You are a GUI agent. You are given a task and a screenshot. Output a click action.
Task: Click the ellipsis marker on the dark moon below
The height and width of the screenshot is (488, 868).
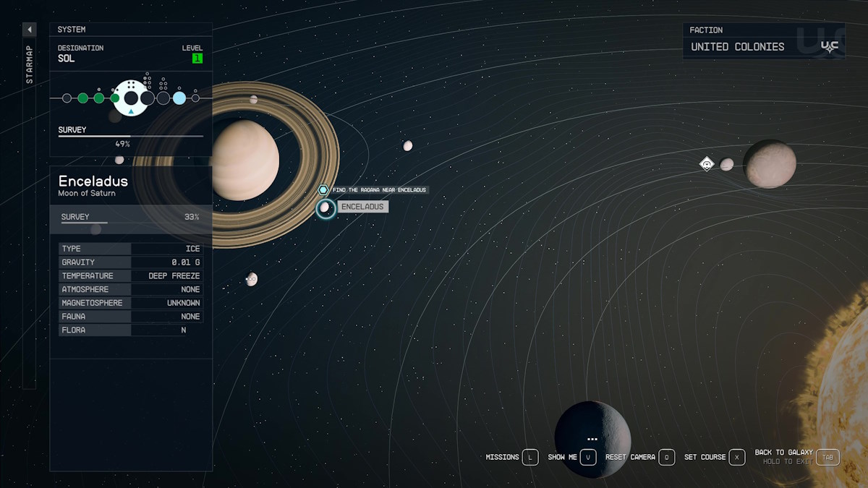coord(592,438)
